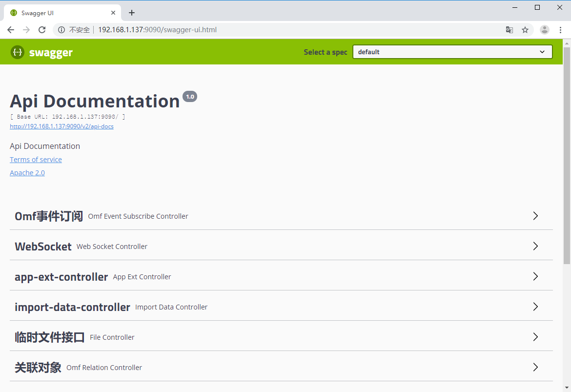Click App Ext Controller description

click(142, 277)
